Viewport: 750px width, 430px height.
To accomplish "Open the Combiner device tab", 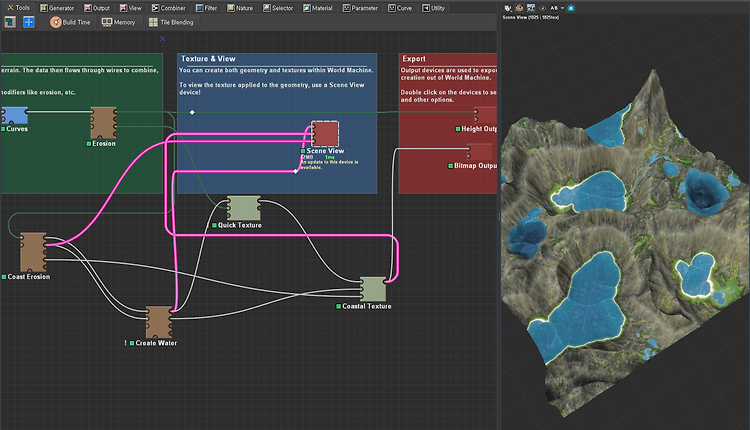I will (168, 8).
